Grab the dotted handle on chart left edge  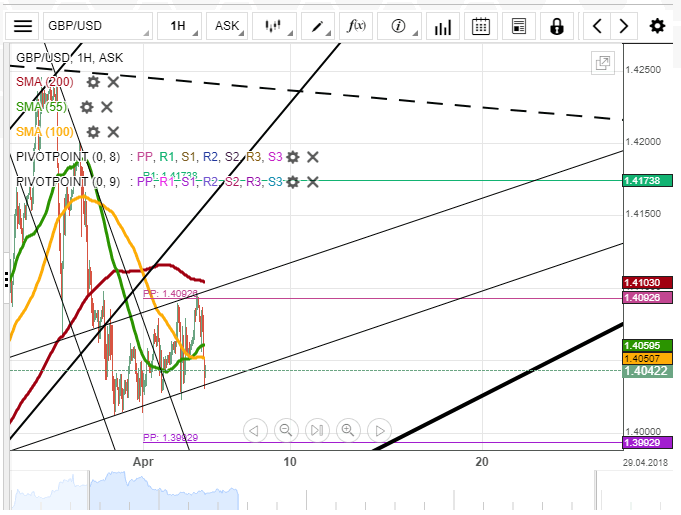7,280
